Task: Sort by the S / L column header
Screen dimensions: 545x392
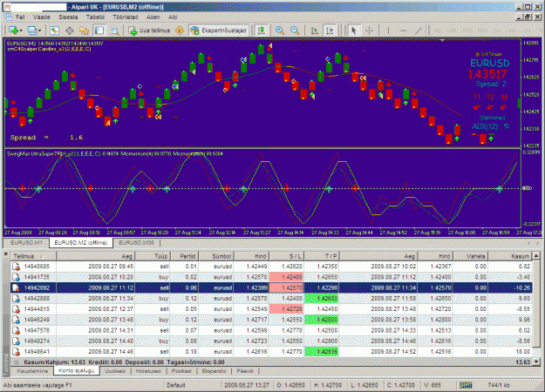Action: (286, 256)
